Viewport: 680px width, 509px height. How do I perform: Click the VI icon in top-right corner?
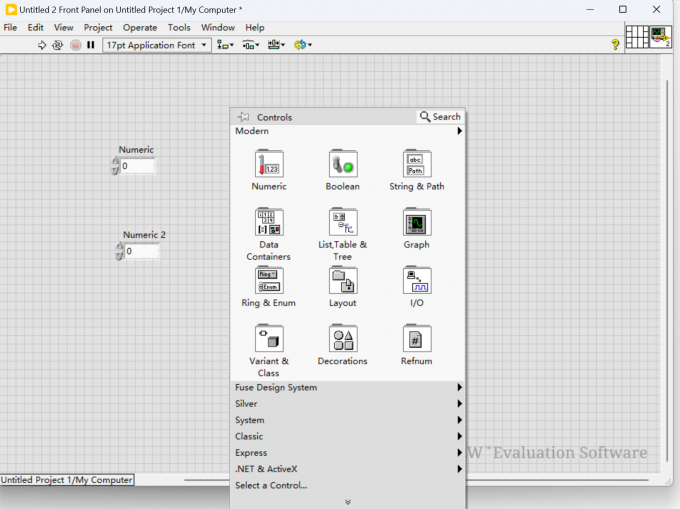pyautogui.click(x=660, y=37)
